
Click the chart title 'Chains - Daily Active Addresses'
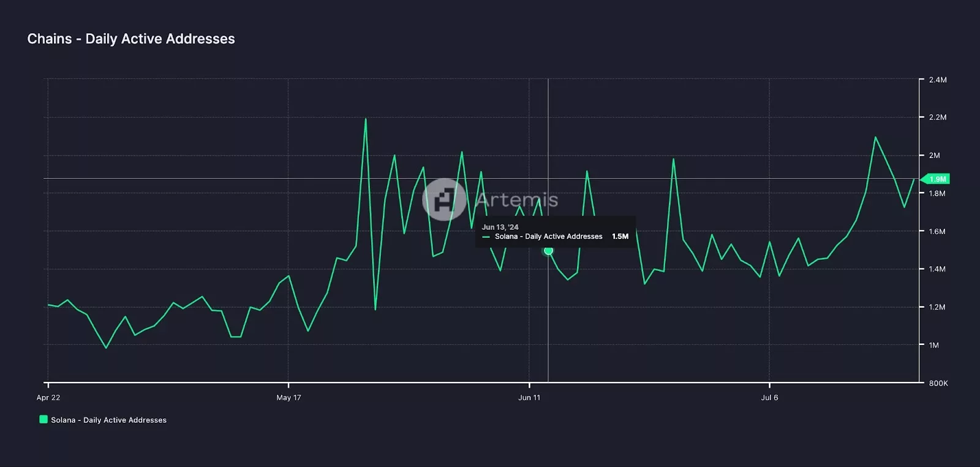pyautogui.click(x=131, y=39)
